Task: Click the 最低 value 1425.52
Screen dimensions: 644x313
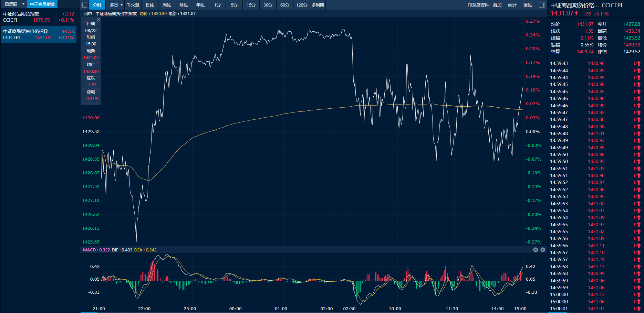Action: coord(632,38)
